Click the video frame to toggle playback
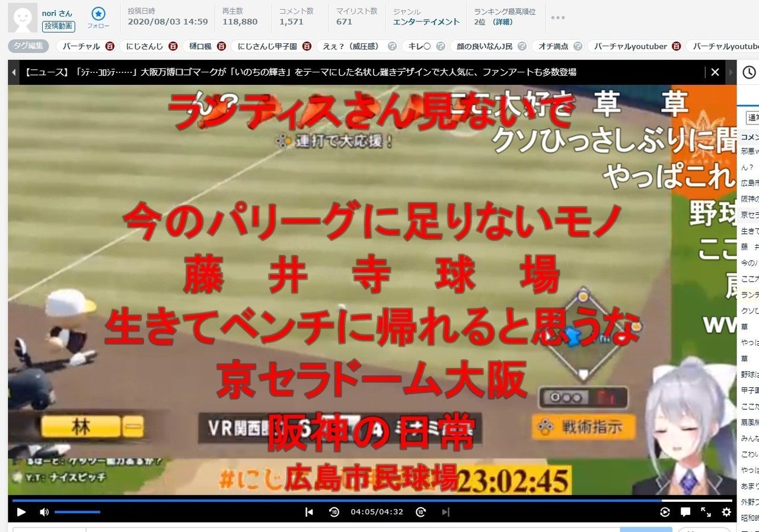 click(372, 290)
